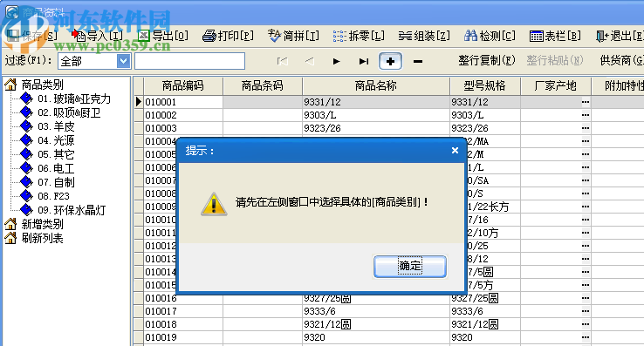The height and width of the screenshot is (346, 644).
Task: Delete row with the minus button
Action: [x=418, y=62]
